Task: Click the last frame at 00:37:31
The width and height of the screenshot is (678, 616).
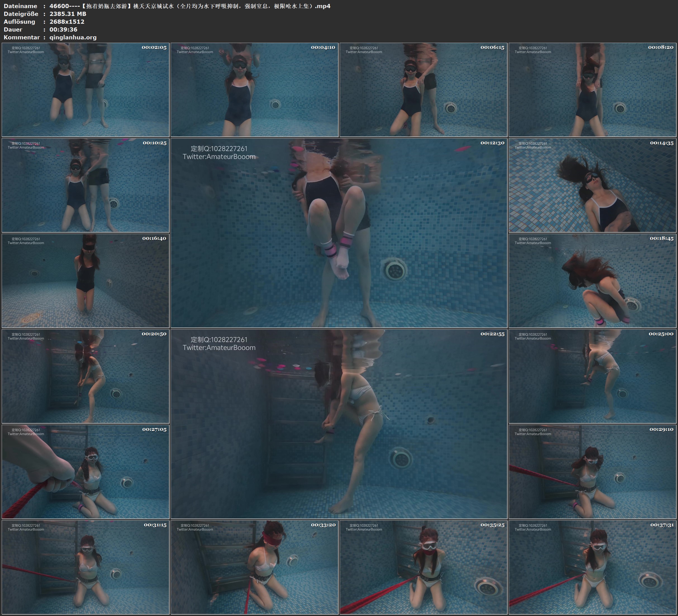Action: tap(592, 567)
